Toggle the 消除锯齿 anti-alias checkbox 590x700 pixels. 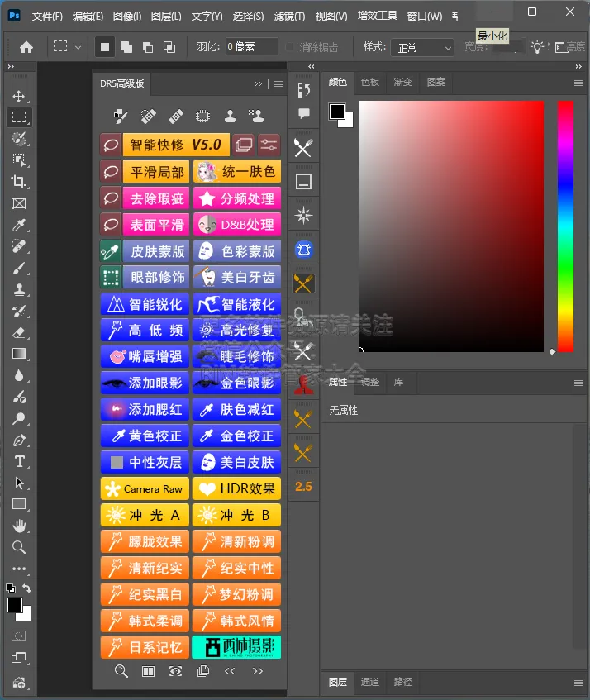click(290, 47)
